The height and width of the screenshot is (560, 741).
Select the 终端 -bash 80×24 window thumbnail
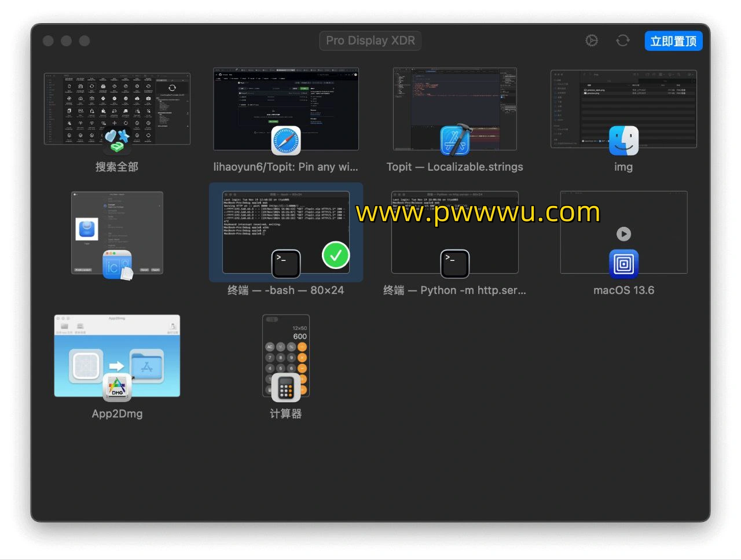click(x=286, y=232)
